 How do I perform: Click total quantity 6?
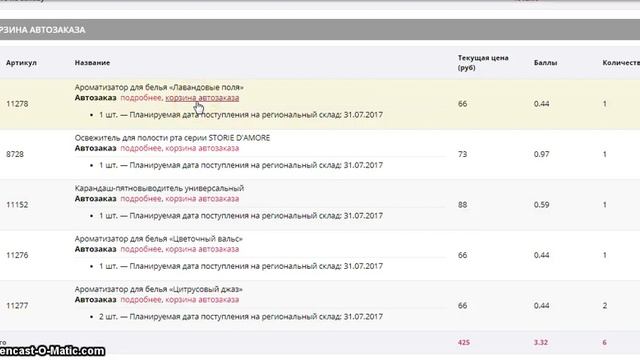pyautogui.click(x=604, y=342)
